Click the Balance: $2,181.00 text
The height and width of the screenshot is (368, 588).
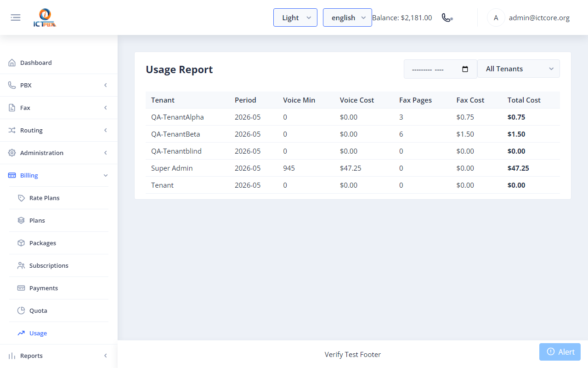[x=402, y=18]
